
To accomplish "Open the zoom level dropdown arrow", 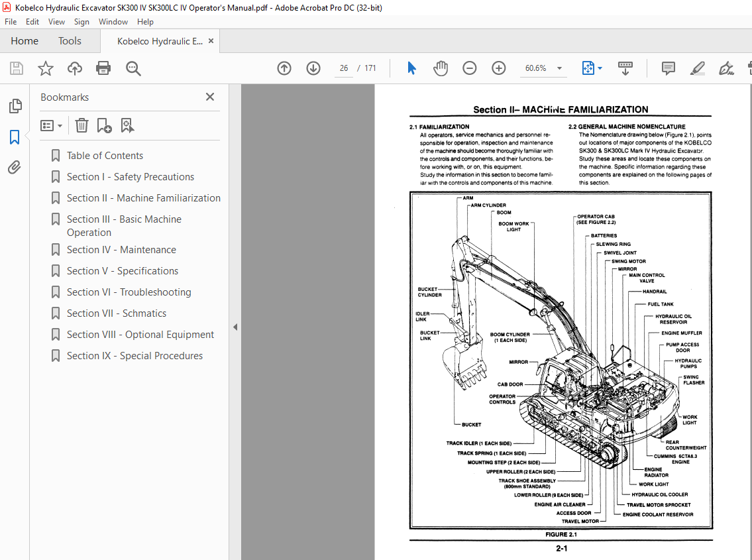I will coord(559,68).
